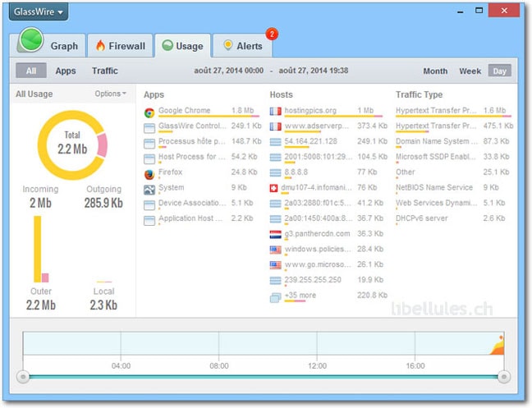Open the Options dropdown in All Usage
The height and width of the screenshot is (408, 532).
pyautogui.click(x=110, y=94)
